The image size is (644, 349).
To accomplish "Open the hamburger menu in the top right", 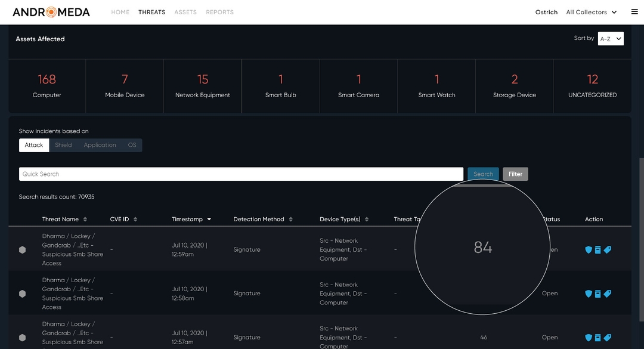I will (x=634, y=11).
